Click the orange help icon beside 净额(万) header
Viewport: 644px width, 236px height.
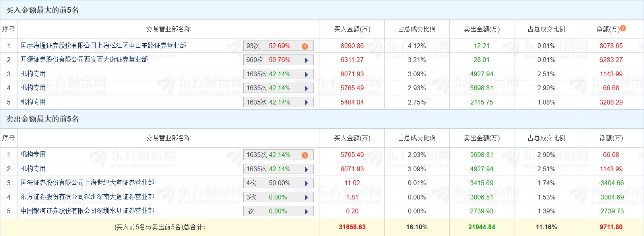coord(623,28)
